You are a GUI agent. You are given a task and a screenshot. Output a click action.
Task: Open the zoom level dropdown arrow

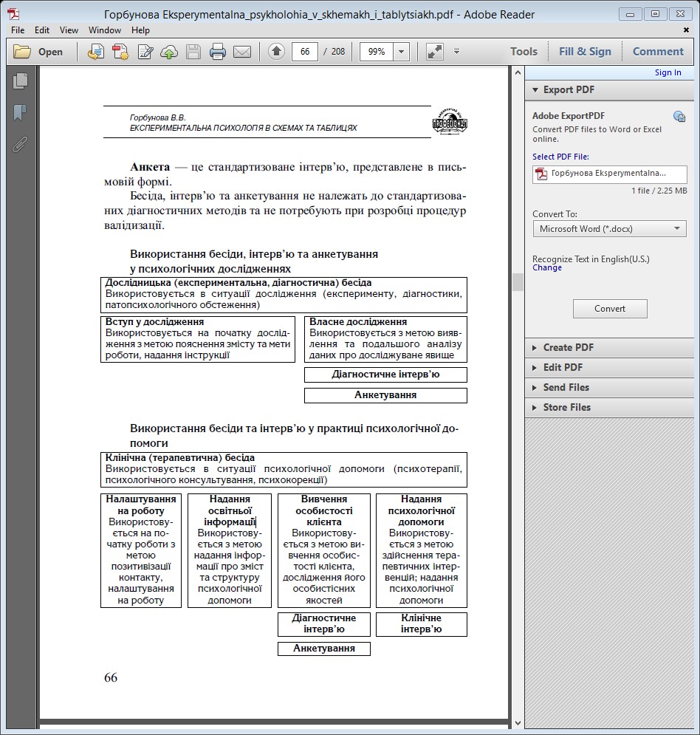pos(401,52)
